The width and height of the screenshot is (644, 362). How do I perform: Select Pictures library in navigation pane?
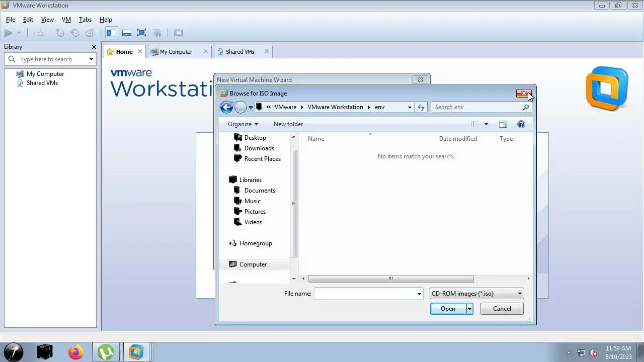[255, 212]
